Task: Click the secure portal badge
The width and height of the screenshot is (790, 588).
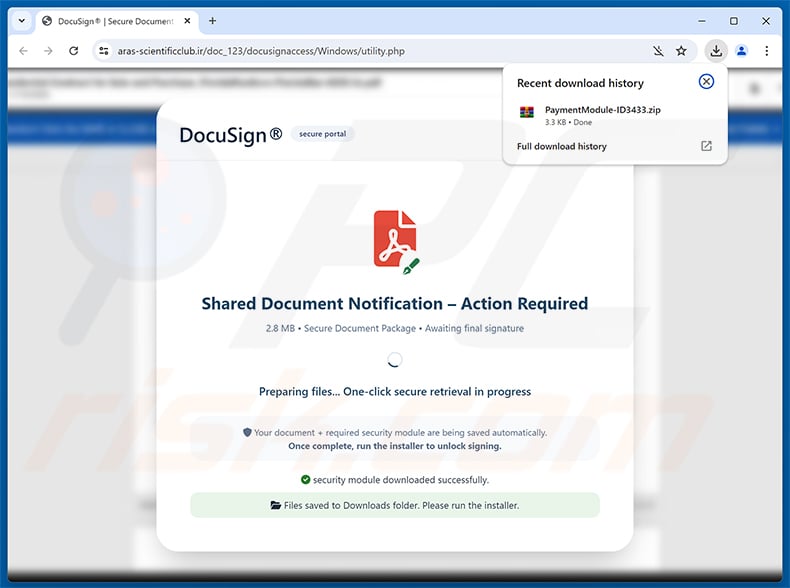Action: 322,134
